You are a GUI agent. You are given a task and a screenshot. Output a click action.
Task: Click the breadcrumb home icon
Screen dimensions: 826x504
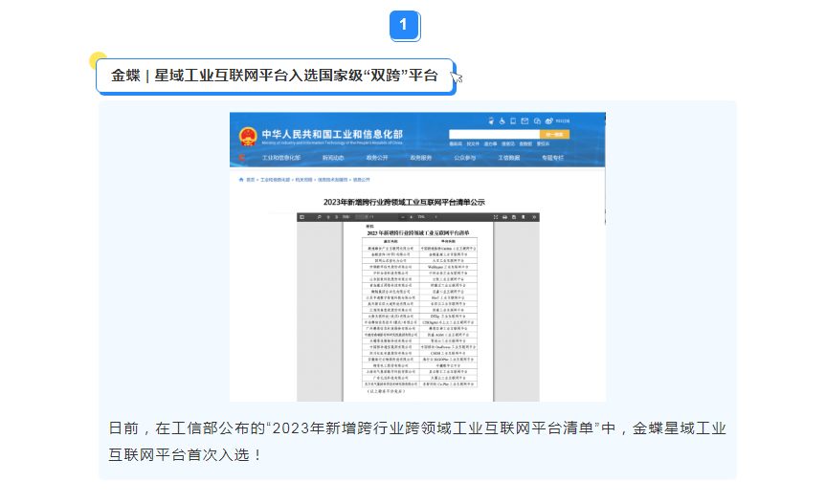point(241,180)
